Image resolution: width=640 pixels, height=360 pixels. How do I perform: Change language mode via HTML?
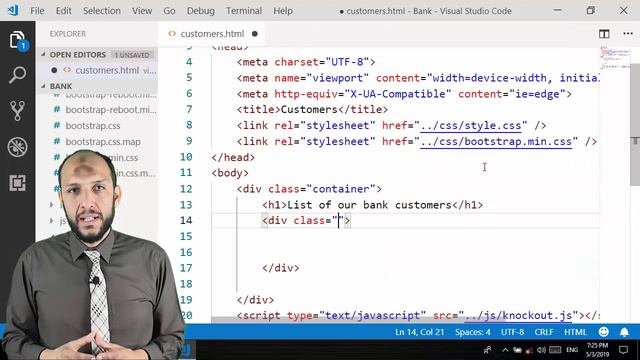[x=575, y=332]
